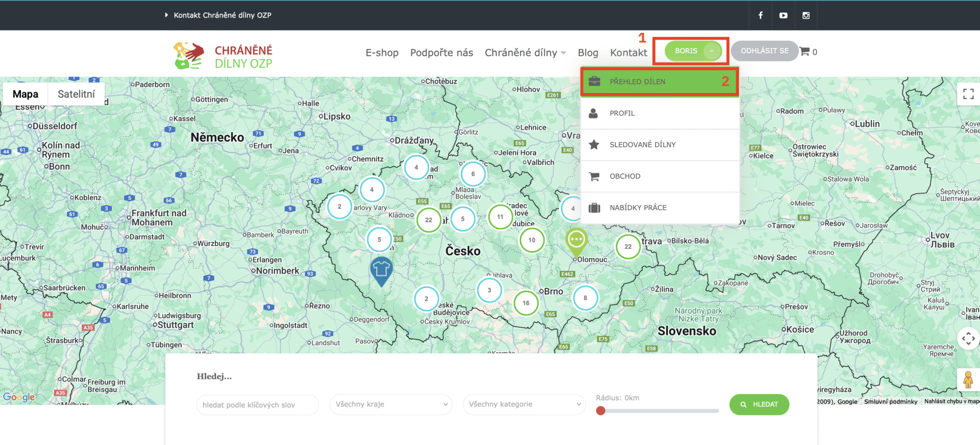Open the Všechny kategorie dropdown
The image size is (980, 445).
point(524,404)
